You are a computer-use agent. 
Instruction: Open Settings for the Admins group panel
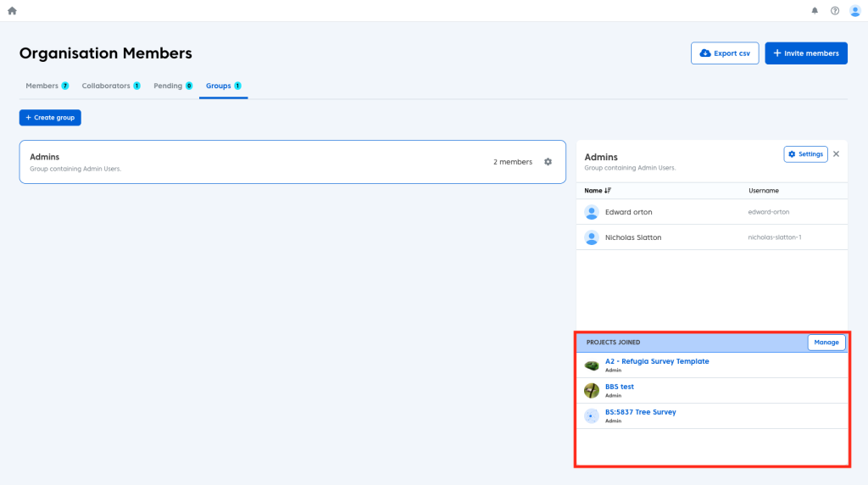click(x=805, y=154)
